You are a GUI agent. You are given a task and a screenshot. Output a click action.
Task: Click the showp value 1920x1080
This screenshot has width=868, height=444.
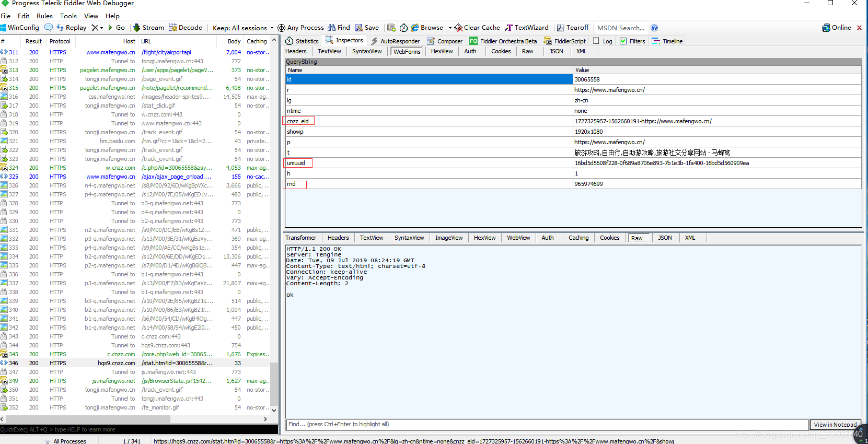coord(588,132)
